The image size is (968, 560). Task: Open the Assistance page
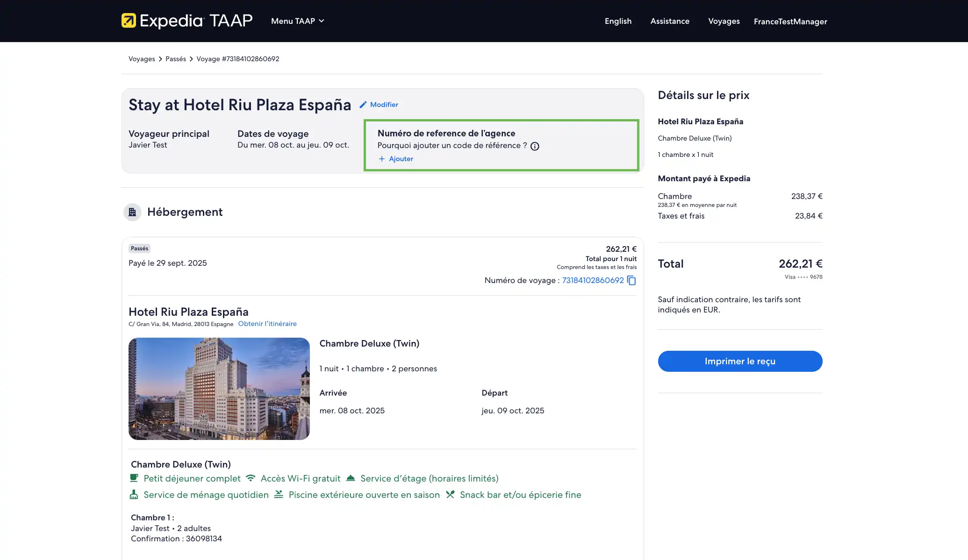pos(670,21)
